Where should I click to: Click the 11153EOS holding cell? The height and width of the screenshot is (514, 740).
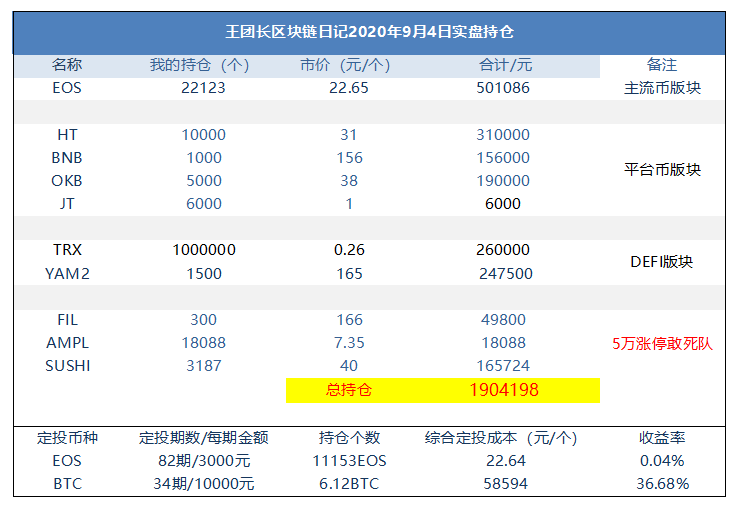tap(349, 461)
